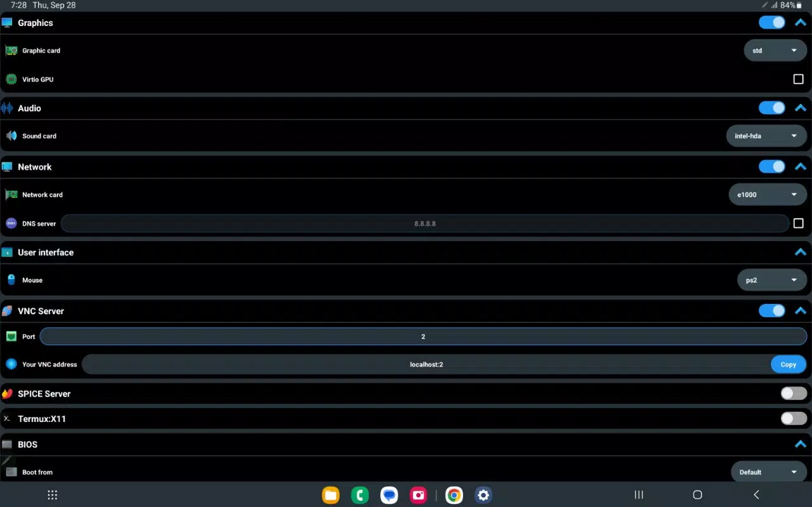Open the Sound card intel-hda dropdown
The height and width of the screenshot is (507, 812).
tap(766, 136)
